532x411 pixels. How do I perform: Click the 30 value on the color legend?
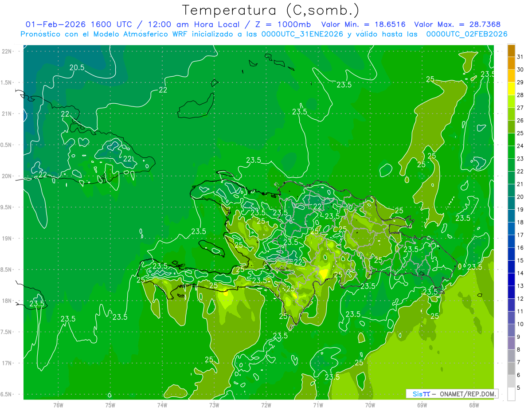(x=520, y=69)
